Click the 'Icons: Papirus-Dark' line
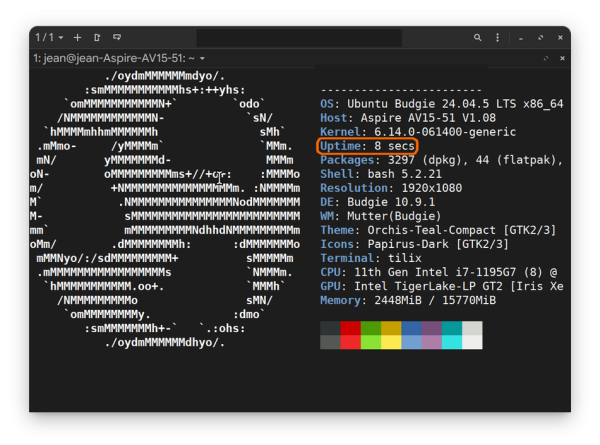The width and height of the screenshot is (600, 445). point(414,244)
